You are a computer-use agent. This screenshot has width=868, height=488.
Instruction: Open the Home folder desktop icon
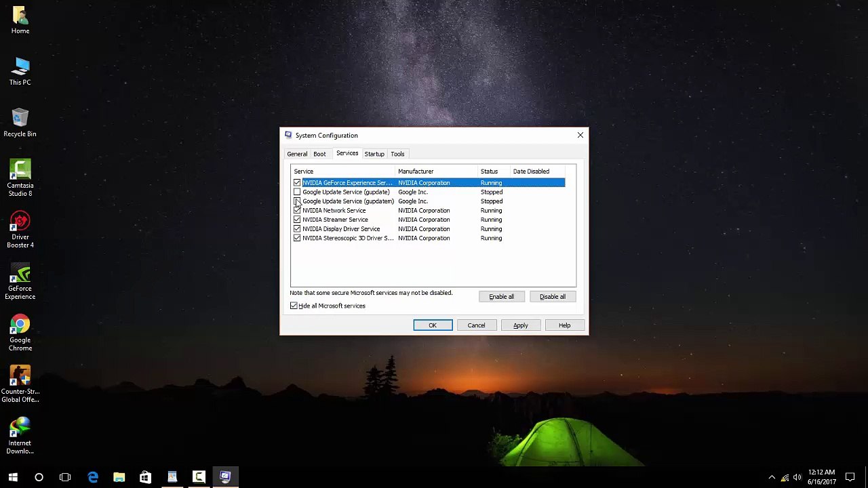pos(20,20)
